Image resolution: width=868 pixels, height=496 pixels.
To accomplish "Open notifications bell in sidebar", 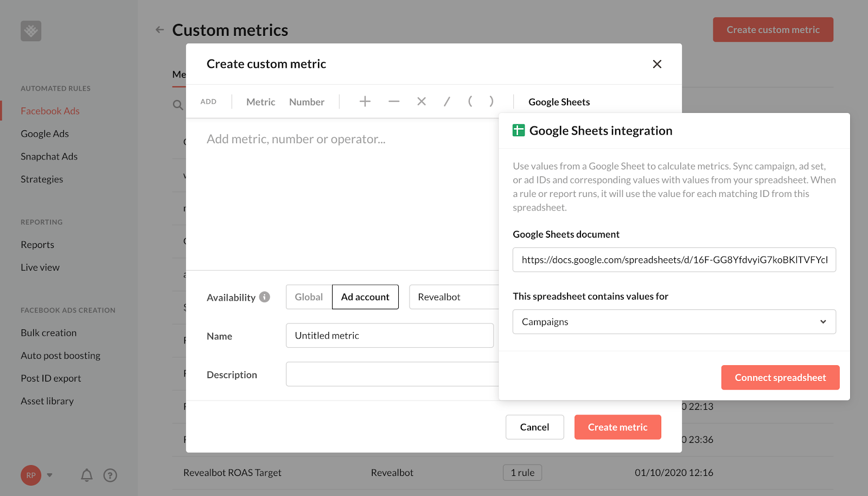I will tap(87, 475).
